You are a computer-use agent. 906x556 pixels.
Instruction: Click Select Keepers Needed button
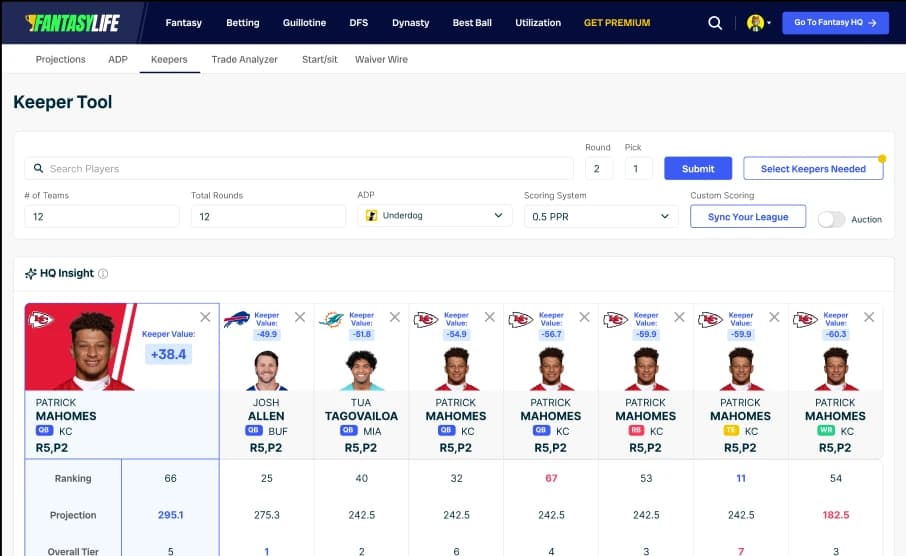pos(813,168)
